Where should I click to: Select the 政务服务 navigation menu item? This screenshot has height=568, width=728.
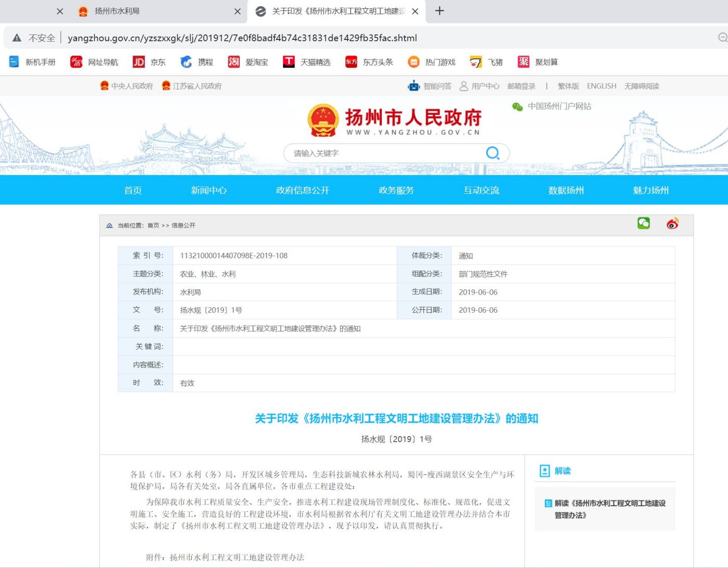click(395, 190)
